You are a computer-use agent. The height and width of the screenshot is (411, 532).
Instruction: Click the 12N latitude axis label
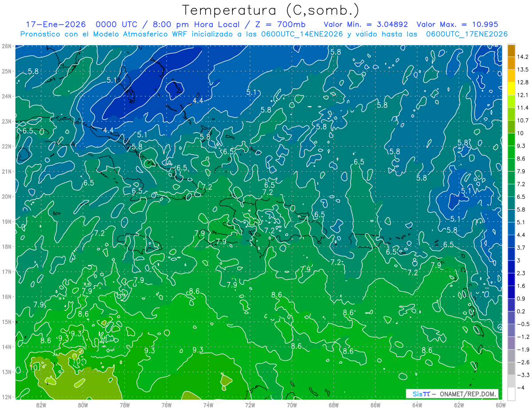[x=7, y=397]
